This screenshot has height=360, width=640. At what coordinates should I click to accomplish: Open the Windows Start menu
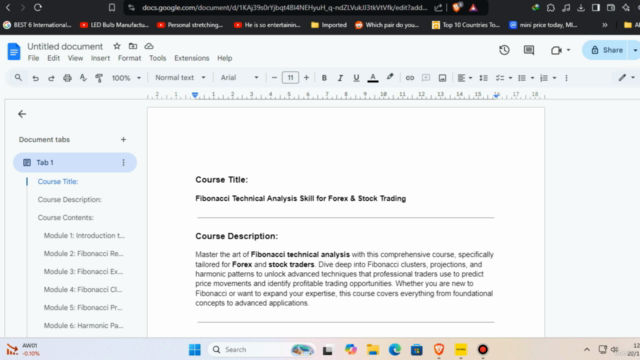point(195,350)
